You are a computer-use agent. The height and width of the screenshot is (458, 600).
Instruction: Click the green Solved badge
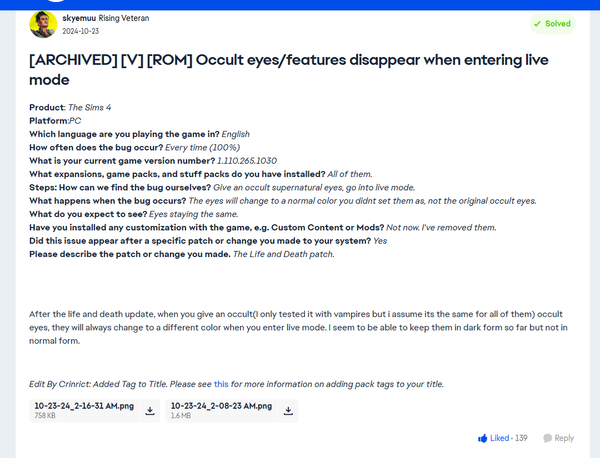tap(552, 23)
